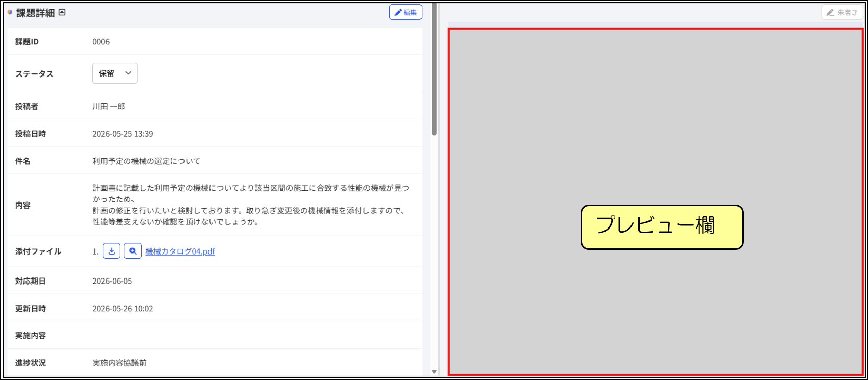Image resolution: width=868 pixels, height=380 pixels.
Task: Click the 投稿日時 value 2026-05-25 13:39
Action: 123,134
